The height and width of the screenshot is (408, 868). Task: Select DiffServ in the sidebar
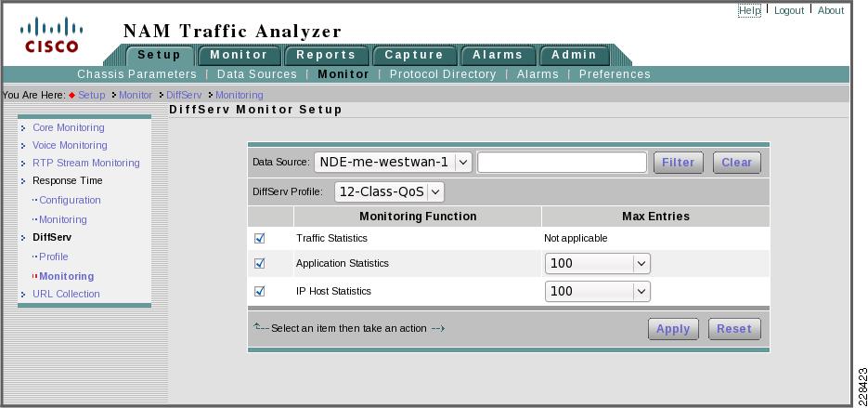pos(52,237)
